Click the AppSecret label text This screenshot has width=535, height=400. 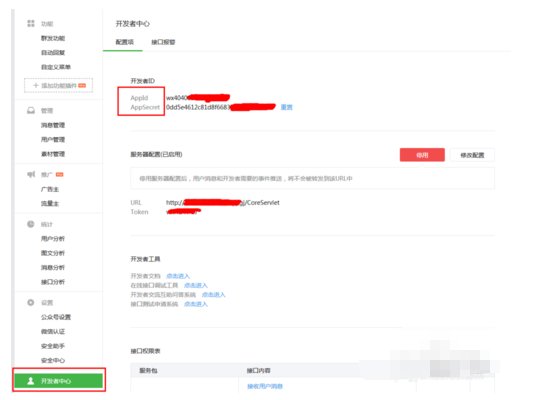145,107
